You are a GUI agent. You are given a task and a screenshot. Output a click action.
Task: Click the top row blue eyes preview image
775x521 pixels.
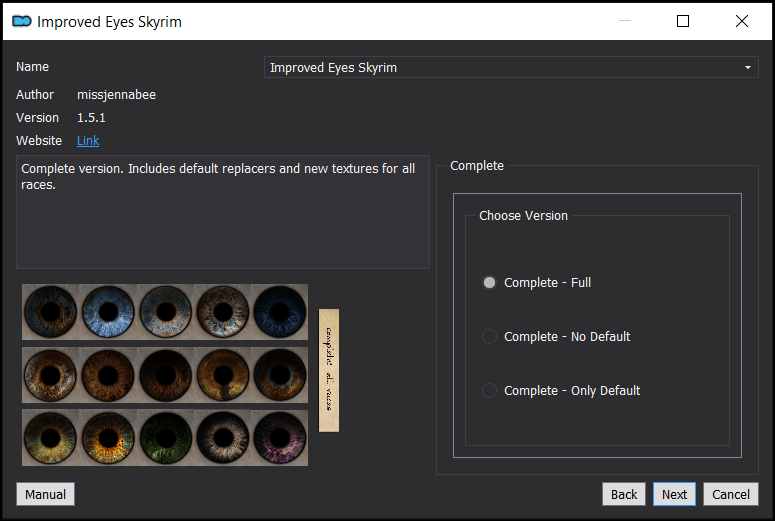(x=165, y=312)
